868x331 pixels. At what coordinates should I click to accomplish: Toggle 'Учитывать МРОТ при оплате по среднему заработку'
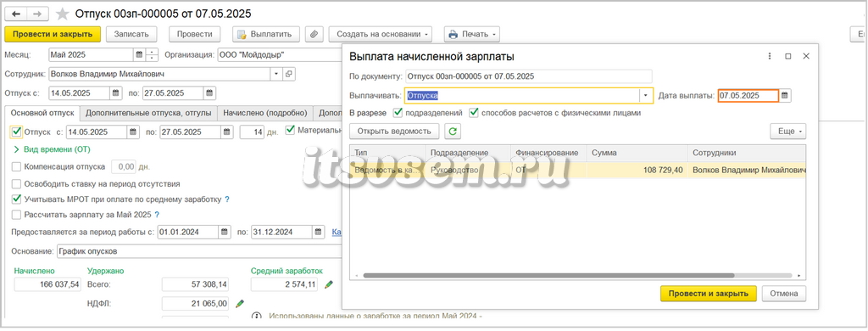(16, 199)
